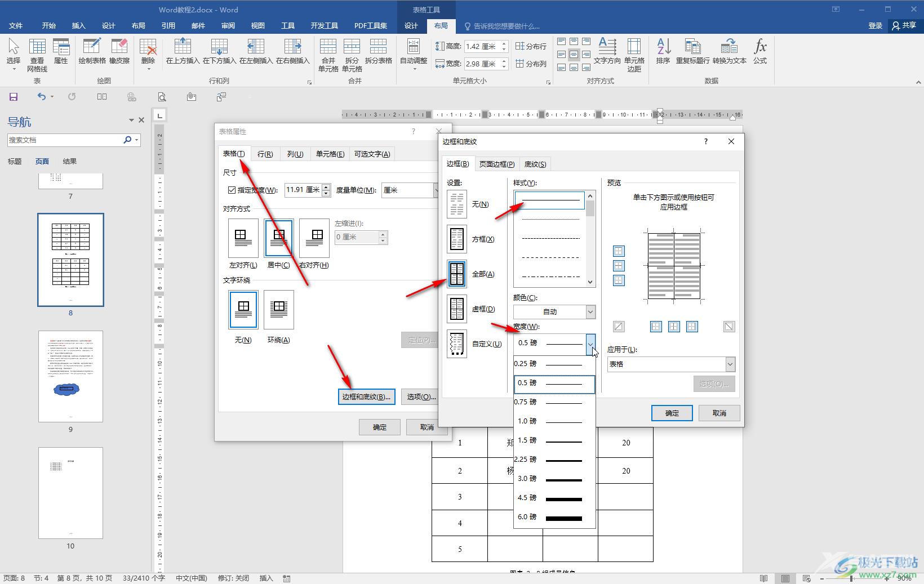The image size is (924, 584).
Task: Confirm borders dialog with 确定
Action: coord(672,413)
